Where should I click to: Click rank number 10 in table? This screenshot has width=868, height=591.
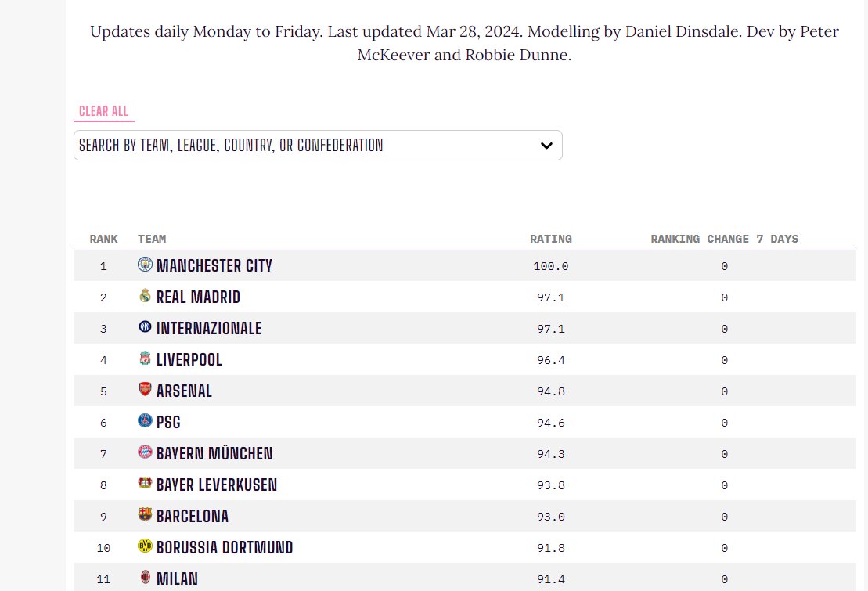103,548
